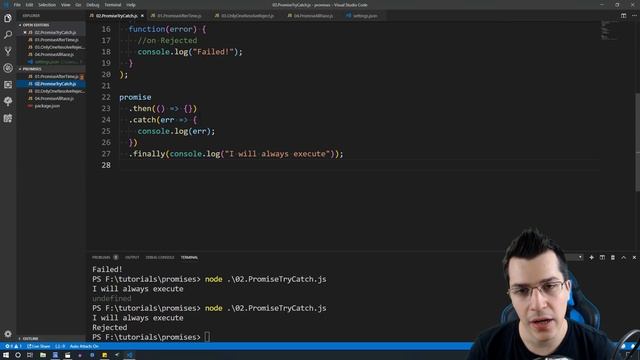Open package.json in Promises folder
The width and height of the screenshot is (640, 360).
[x=51, y=106]
